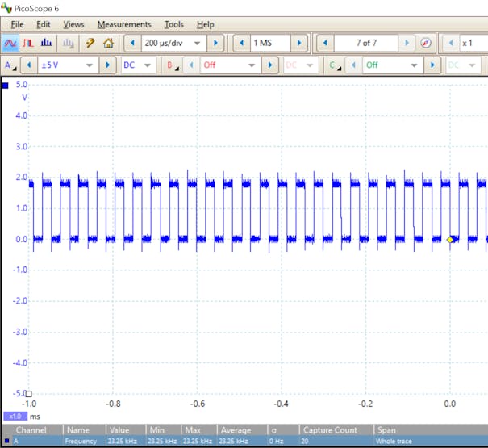The width and height of the screenshot is (488, 448).
Task: Open the Views menu
Action: click(x=73, y=24)
